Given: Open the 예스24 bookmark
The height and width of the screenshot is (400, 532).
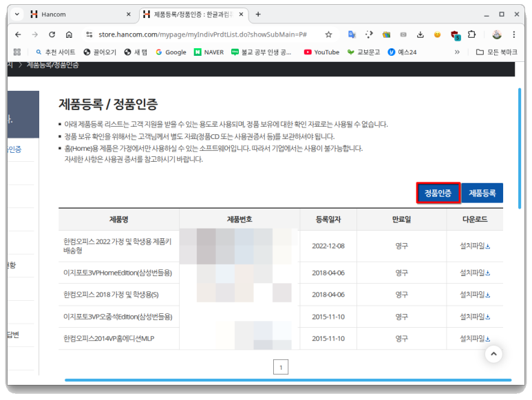Looking at the screenshot, I should coord(402,52).
